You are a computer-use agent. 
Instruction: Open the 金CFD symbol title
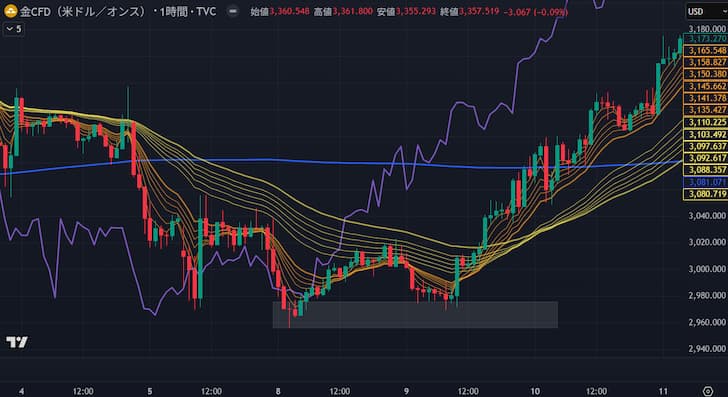pos(117,11)
